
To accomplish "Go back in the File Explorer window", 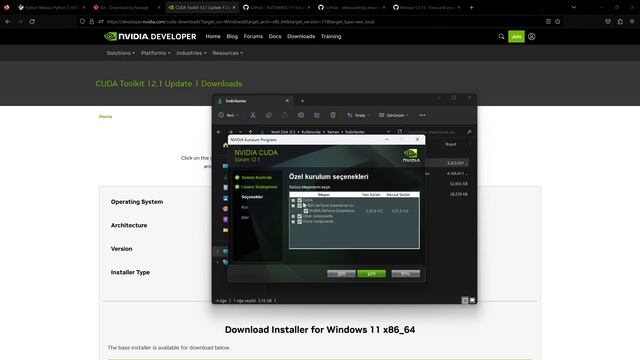I will 219,132.
